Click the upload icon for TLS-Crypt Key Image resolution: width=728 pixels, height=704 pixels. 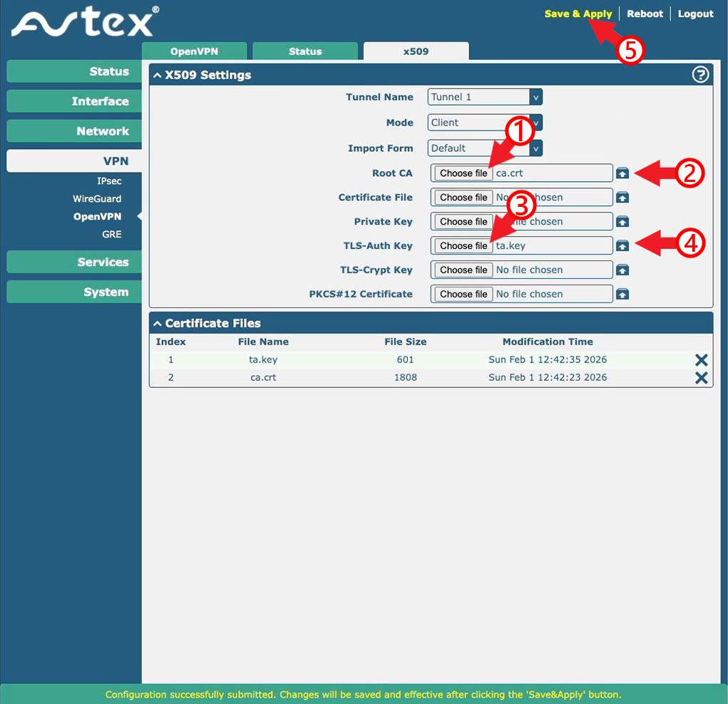(x=622, y=270)
